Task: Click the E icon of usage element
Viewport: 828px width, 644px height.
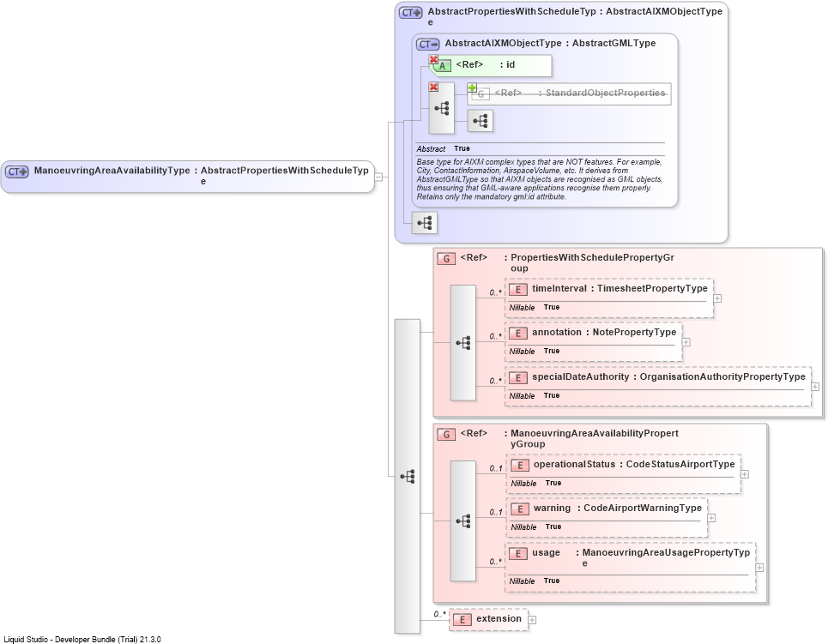Action: (x=518, y=554)
